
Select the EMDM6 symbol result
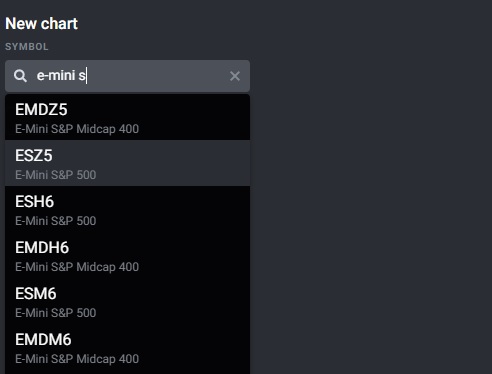[x=127, y=347]
